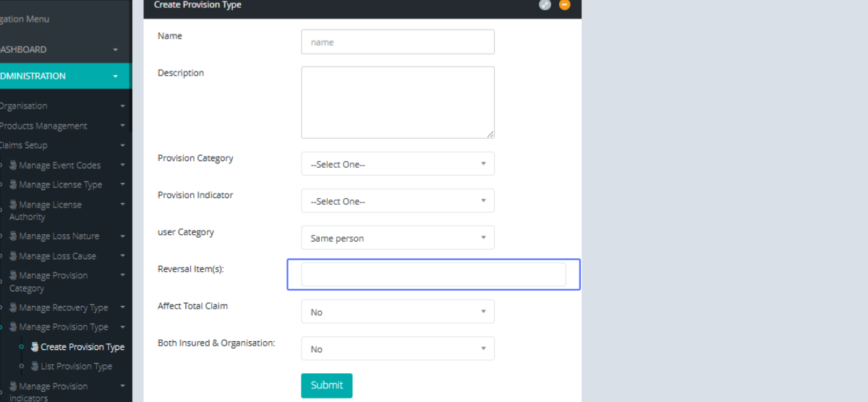
Task: Click the expand panel icon in header
Action: [545, 4]
